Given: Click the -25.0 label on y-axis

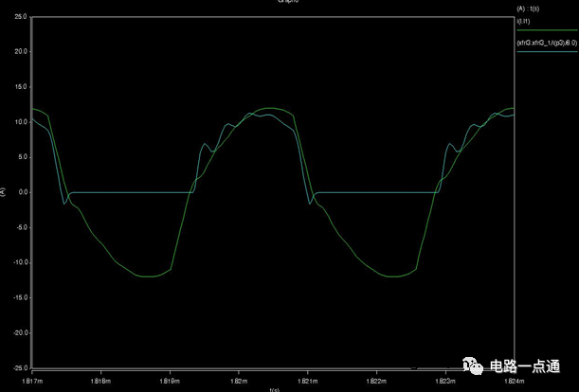Looking at the screenshot, I should tap(18, 367).
